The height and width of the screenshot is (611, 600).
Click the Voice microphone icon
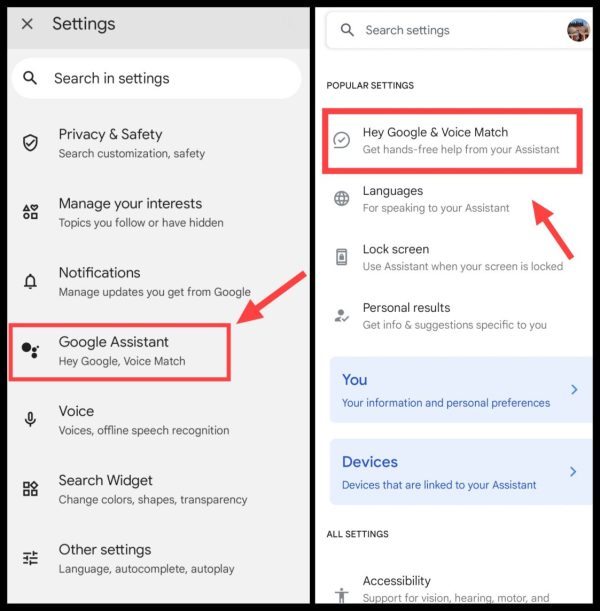click(x=30, y=419)
